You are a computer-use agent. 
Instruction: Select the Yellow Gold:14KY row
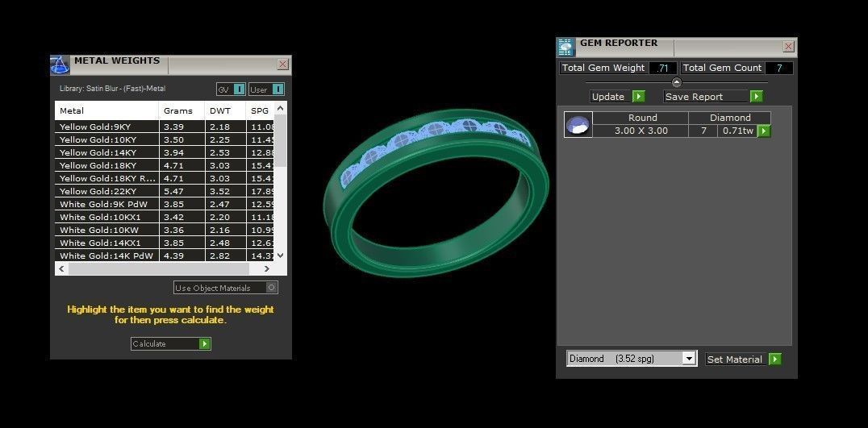tap(165, 152)
